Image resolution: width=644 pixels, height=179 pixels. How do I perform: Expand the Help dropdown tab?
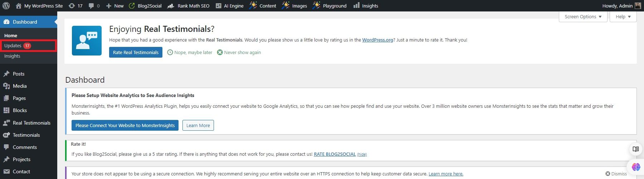[x=623, y=16]
